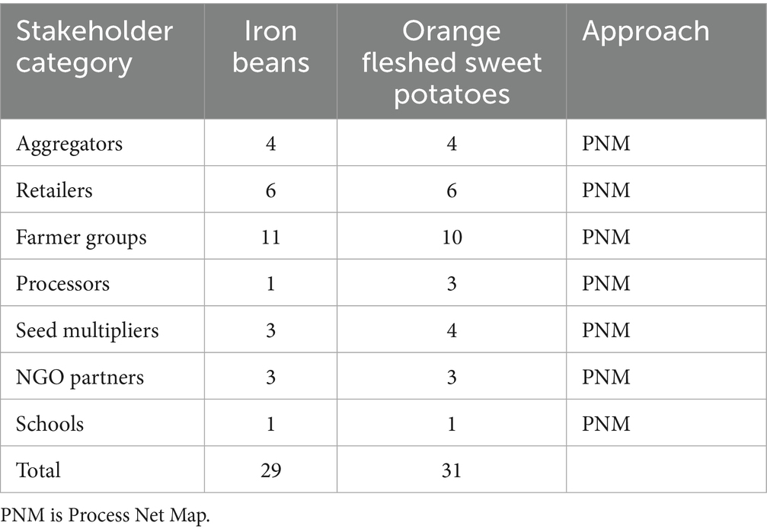Select Farmer groups Iron beans value 11
The image size is (767, 532).
coord(270,237)
